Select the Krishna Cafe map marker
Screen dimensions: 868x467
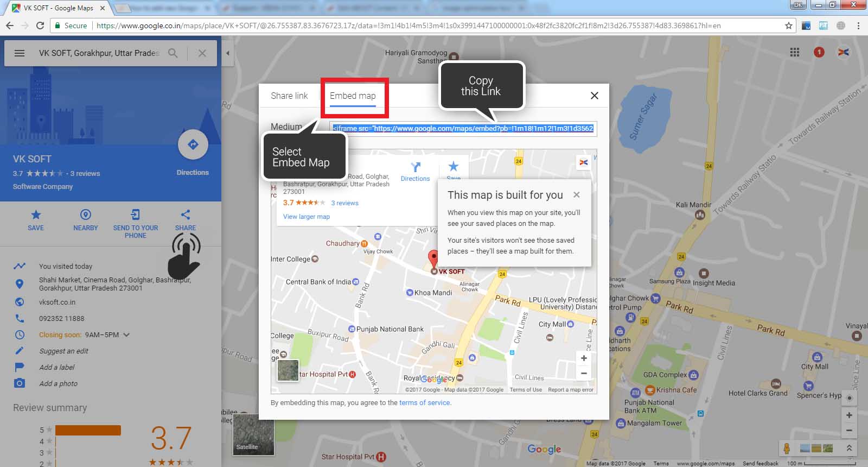pyautogui.click(x=651, y=390)
